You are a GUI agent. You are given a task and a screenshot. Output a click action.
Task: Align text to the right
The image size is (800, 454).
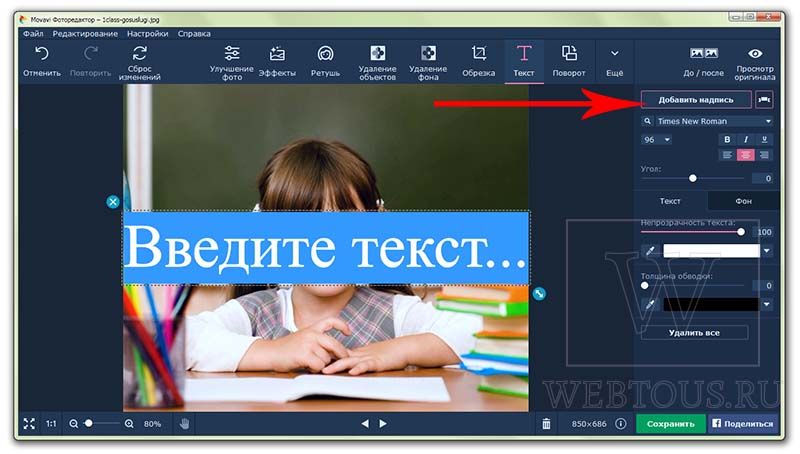pos(764,155)
